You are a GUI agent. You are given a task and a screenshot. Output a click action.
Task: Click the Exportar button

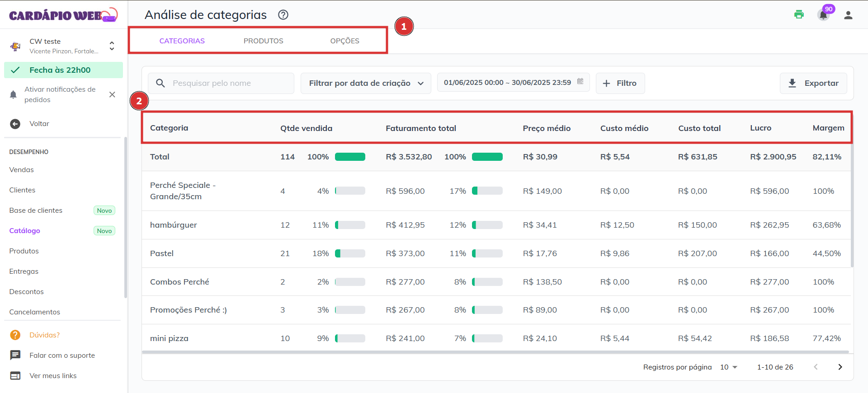tap(813, 83)
